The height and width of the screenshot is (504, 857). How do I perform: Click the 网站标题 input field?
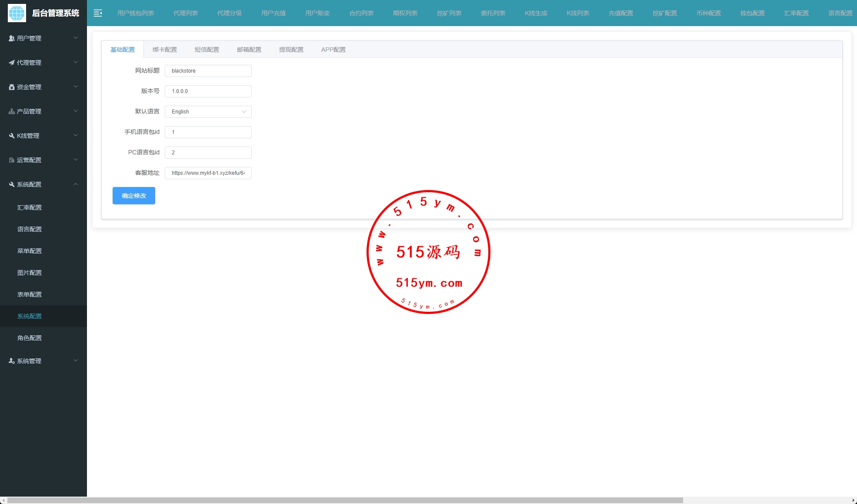208,71
